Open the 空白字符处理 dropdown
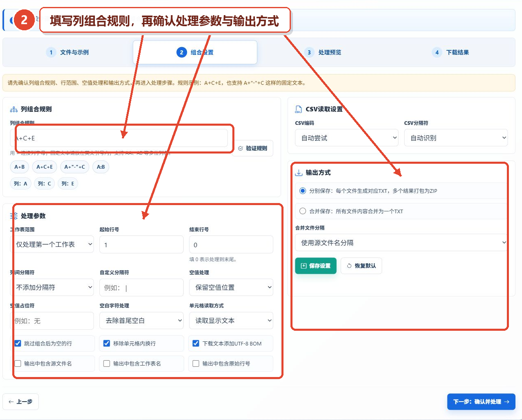 pyautogui.click(x=142, y=321)
